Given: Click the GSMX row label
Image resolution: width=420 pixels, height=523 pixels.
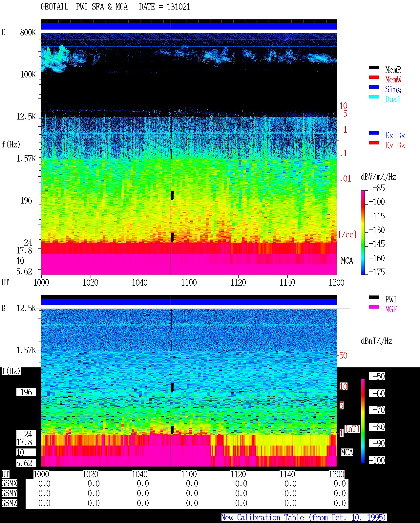Looking at the screenshot, I should [9, 484].
